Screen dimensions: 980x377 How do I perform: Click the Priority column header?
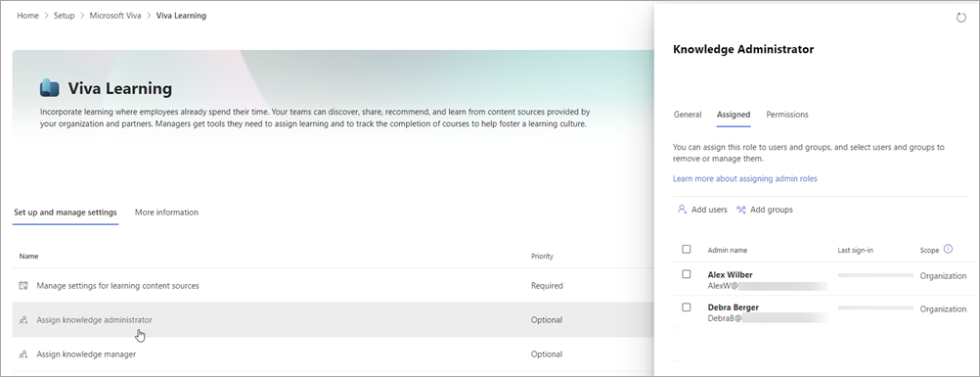(542, 257)
